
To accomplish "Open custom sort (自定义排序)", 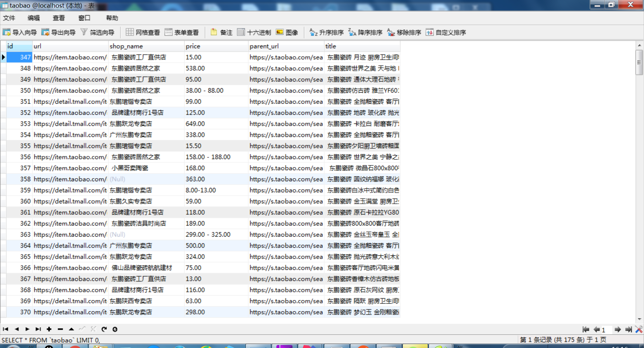I will click(x=446, y=32).
